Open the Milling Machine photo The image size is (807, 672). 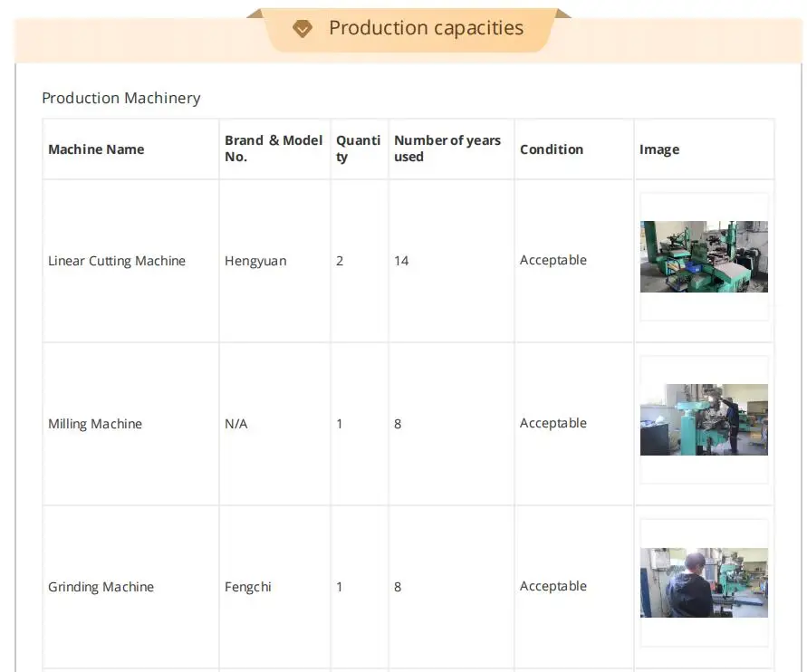pyautogui.click(x=704, y=420)
